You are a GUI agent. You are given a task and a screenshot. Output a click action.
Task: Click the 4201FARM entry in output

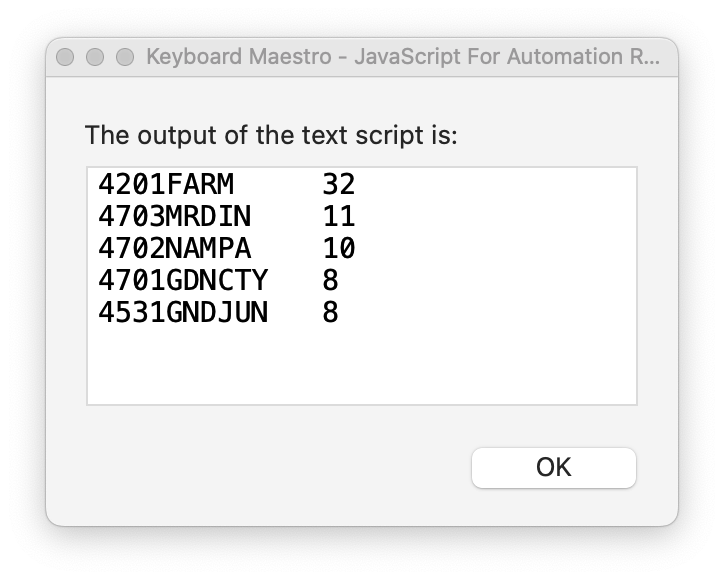tap(166, 184)
